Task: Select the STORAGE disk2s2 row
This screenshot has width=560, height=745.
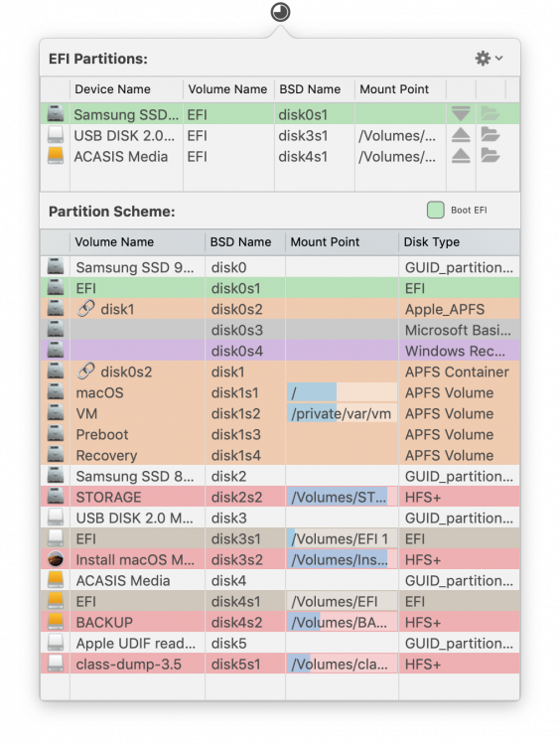Action: [280, 497]
